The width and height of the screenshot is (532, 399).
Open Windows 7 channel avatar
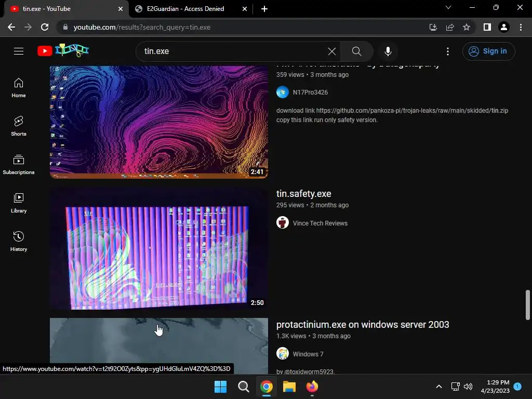tap(282, 353)
